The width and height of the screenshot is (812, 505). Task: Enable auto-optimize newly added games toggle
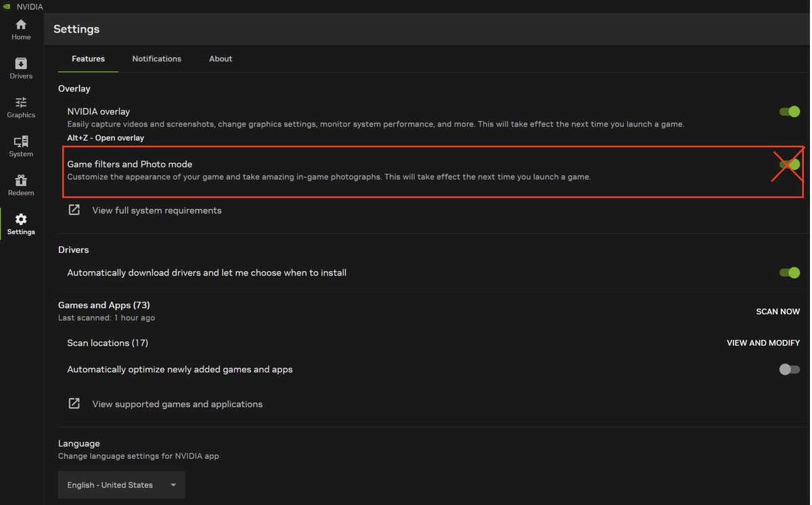(790, 370)
